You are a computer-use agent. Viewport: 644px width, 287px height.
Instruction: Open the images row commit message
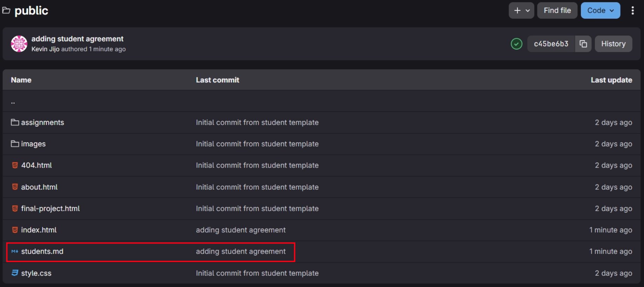click(x=257, y=144)
